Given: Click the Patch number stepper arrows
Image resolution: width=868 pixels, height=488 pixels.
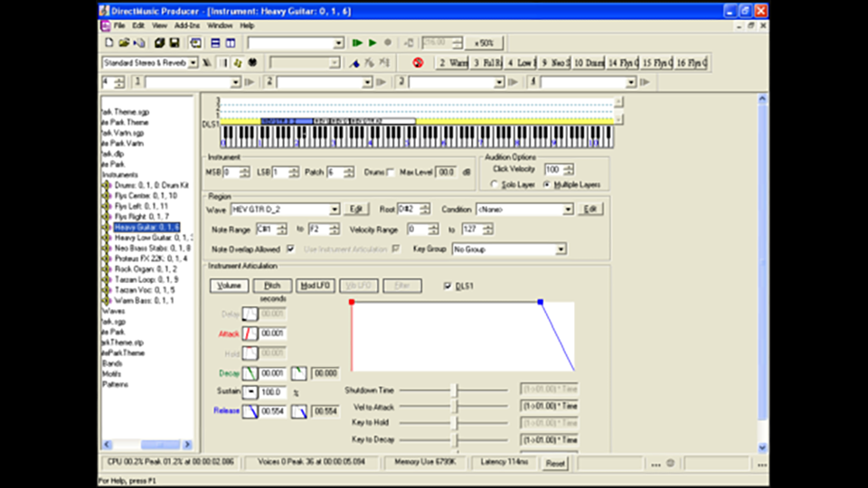Looking at the screenshot, I should click(x=348, y=173).
